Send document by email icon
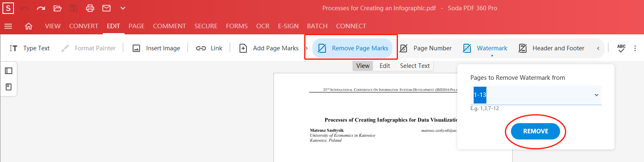644x162 pixels. 106,8
